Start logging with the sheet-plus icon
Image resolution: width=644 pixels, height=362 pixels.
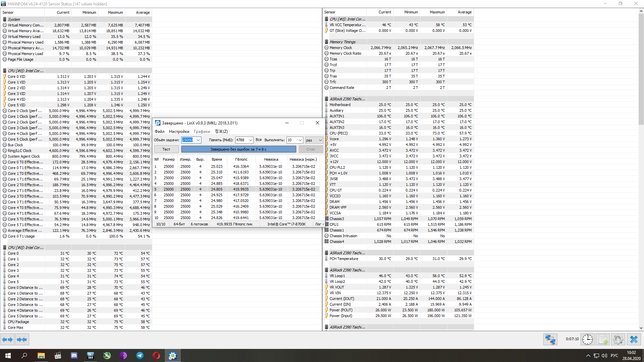603,340
